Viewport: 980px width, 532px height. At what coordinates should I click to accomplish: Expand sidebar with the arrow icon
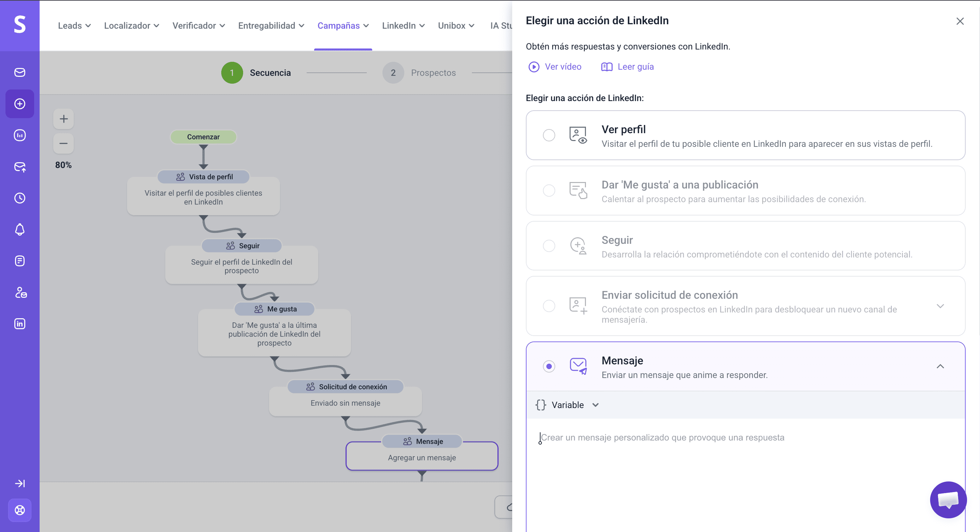click(20, 483)
